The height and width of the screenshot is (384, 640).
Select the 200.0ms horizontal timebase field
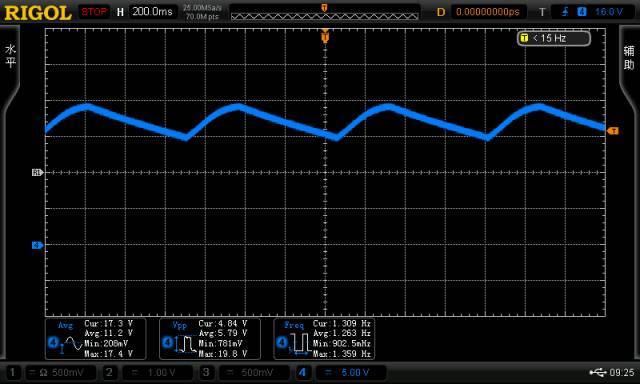coord(153,11)
